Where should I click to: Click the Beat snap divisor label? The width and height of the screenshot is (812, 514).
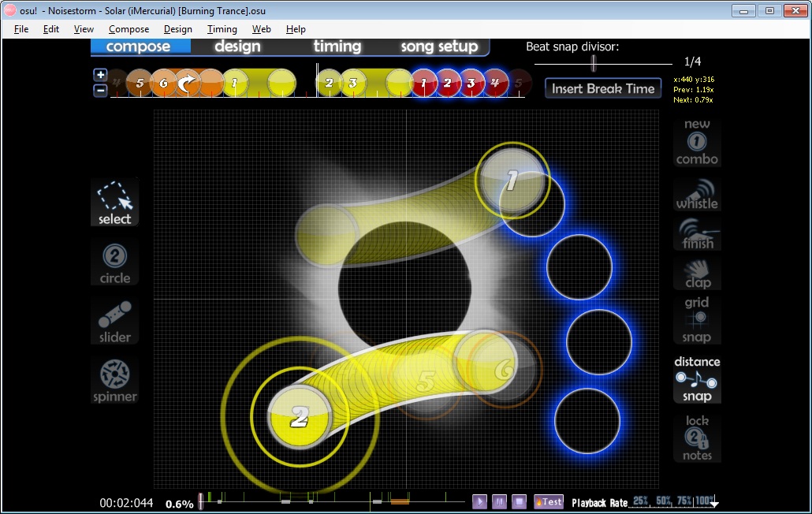(x=572, y=47)
